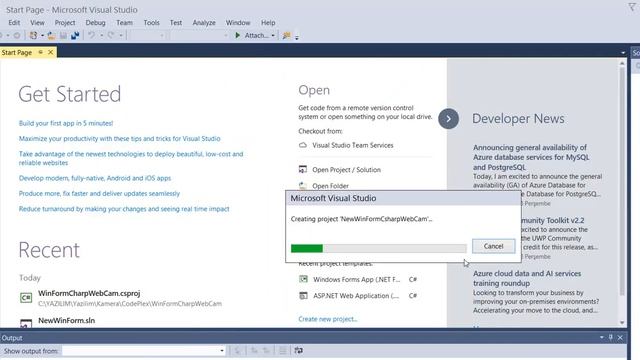Open 'Reduce turnaround' link
This screenshot has width=640, height=360.
click(x=124, y=209)
